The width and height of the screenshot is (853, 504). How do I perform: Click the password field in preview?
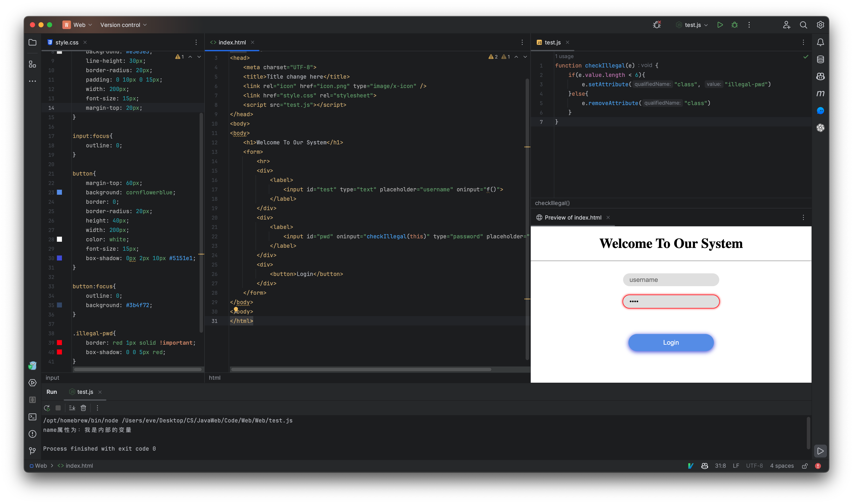(x=671, y=301)
